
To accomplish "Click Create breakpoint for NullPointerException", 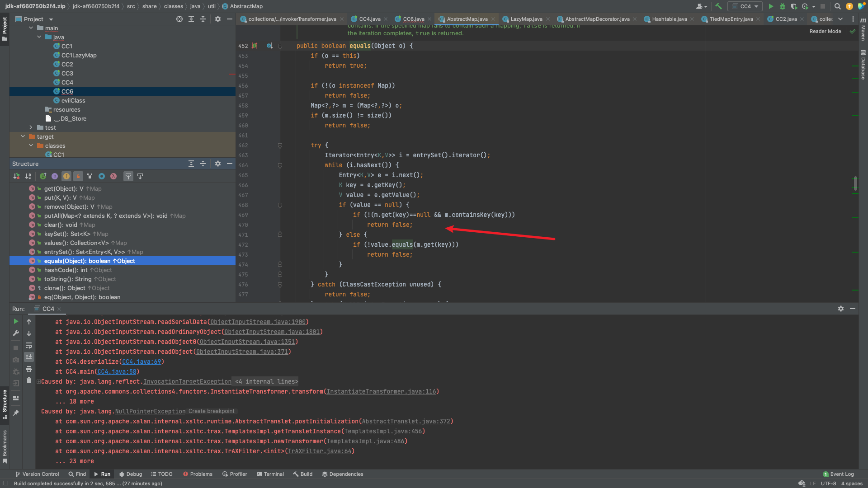I will coord(211,411).
